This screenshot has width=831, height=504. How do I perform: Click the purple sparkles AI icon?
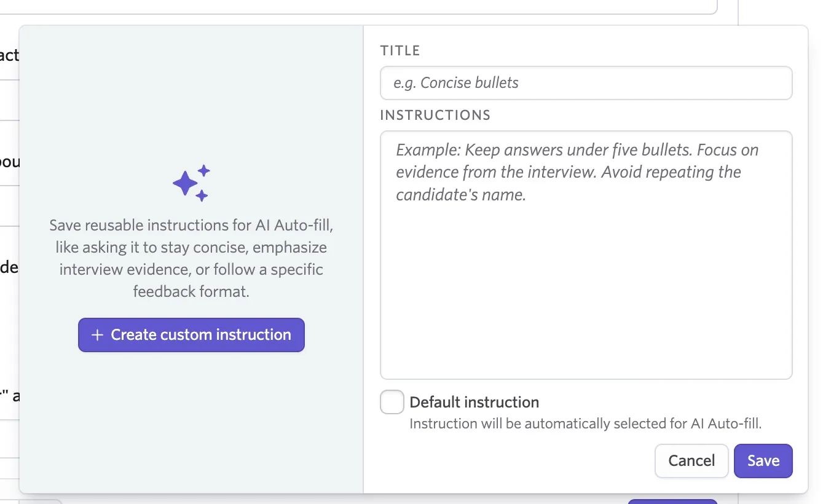[x=191, y=183]
